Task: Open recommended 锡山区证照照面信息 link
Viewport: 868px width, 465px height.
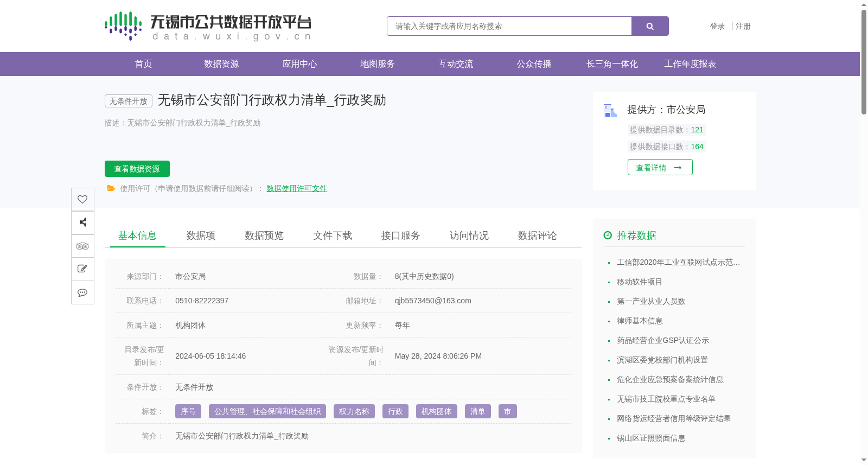Action: pos(651,438)
